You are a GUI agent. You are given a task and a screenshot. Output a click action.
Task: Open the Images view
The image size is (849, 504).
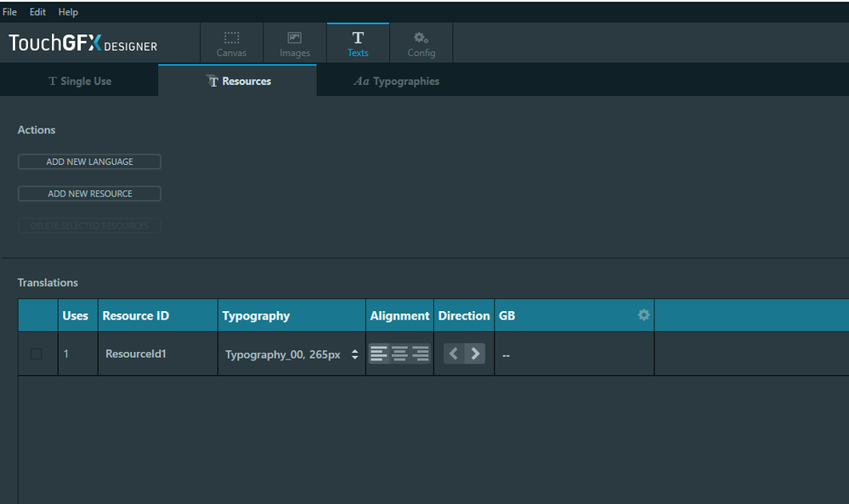coord(295,43)
